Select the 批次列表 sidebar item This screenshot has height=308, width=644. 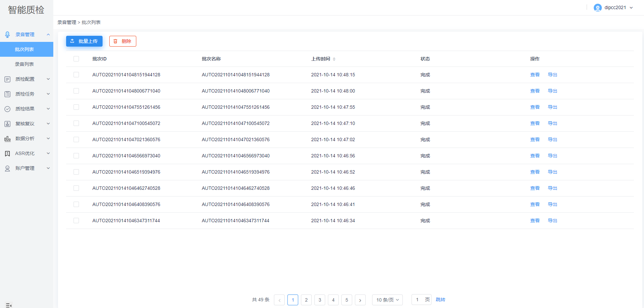coord(24,49)
